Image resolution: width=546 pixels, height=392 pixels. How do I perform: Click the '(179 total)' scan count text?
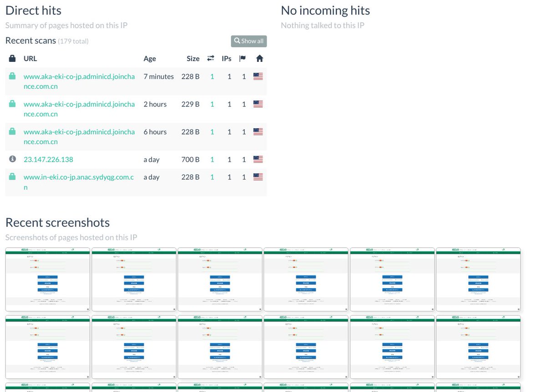(73, 41)
